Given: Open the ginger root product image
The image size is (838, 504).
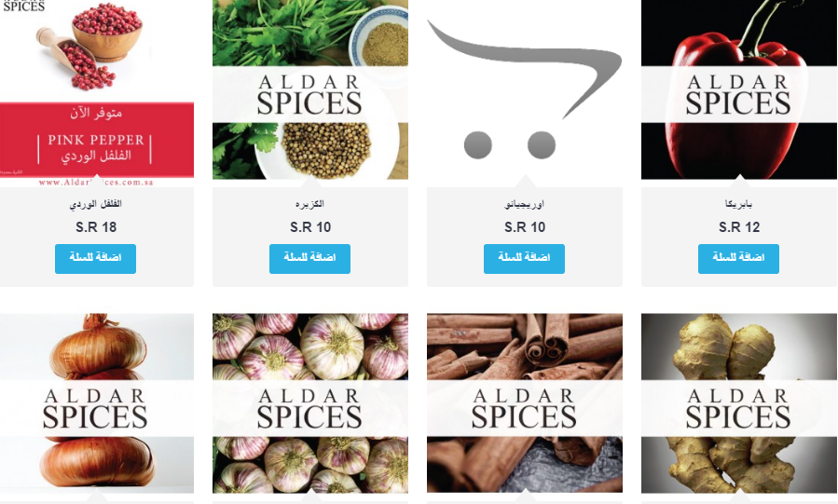Looking at the screenshot, I should [x=739, y=403].
